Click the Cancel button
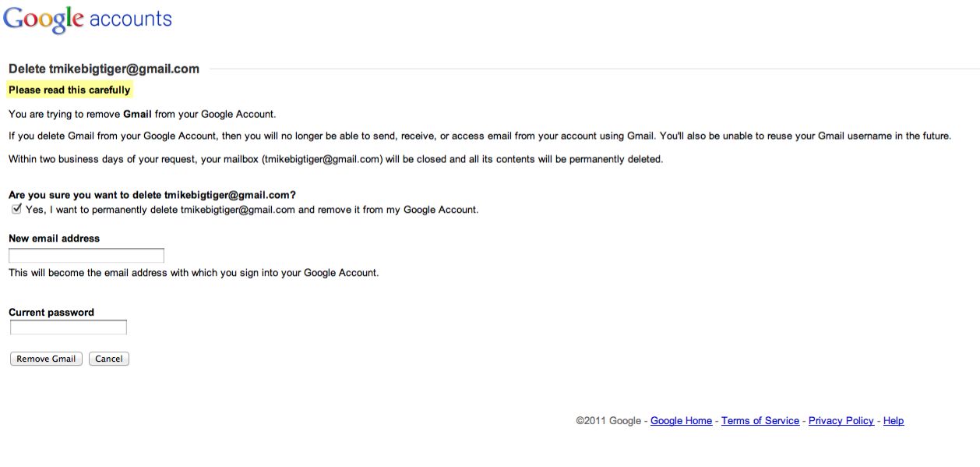 tap(109, 359)
